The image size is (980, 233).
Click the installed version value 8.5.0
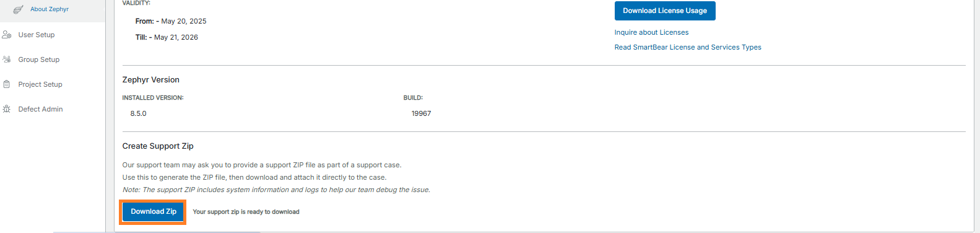point(138,113)
